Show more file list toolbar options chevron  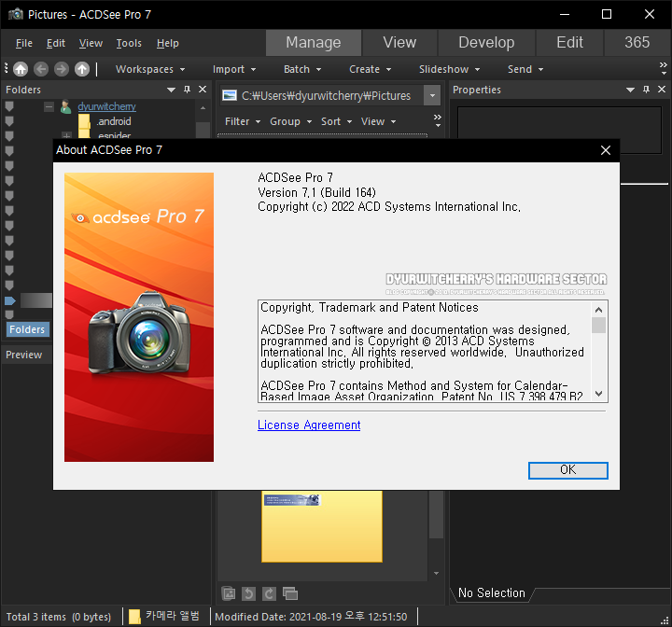[437, 120]
